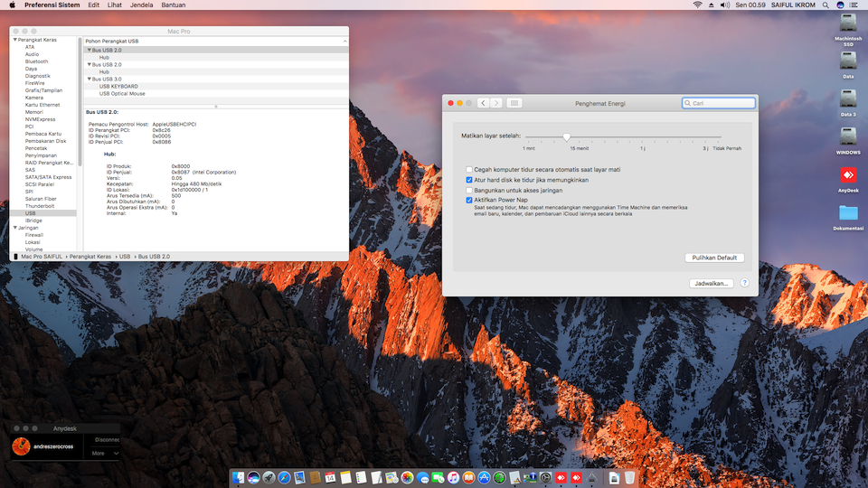Screen dimensions: 868x488
Task: Open SAIFUL IKROM user menu
Action: coord(793,5)
